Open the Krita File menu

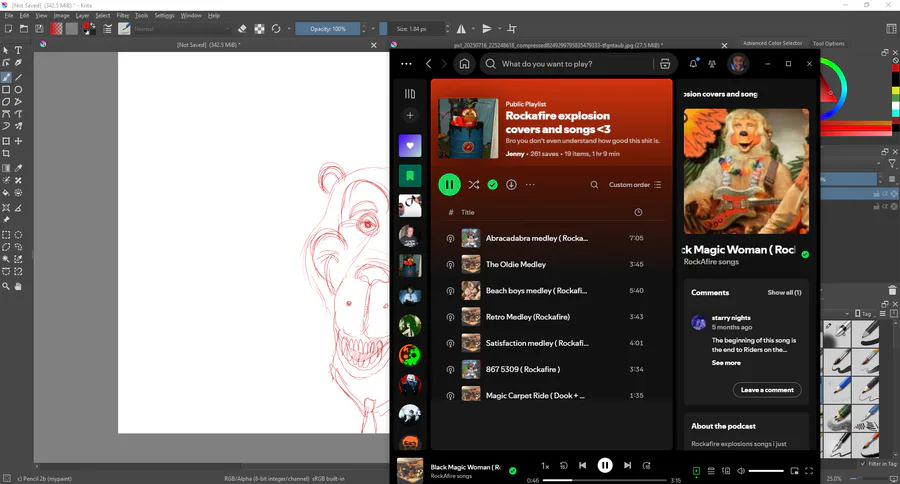click(x=9, y=16)
